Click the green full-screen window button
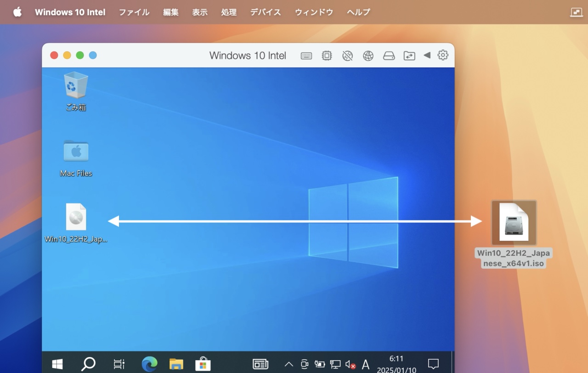The height and width of the screenshot is (373, 588). click(80, 55)
